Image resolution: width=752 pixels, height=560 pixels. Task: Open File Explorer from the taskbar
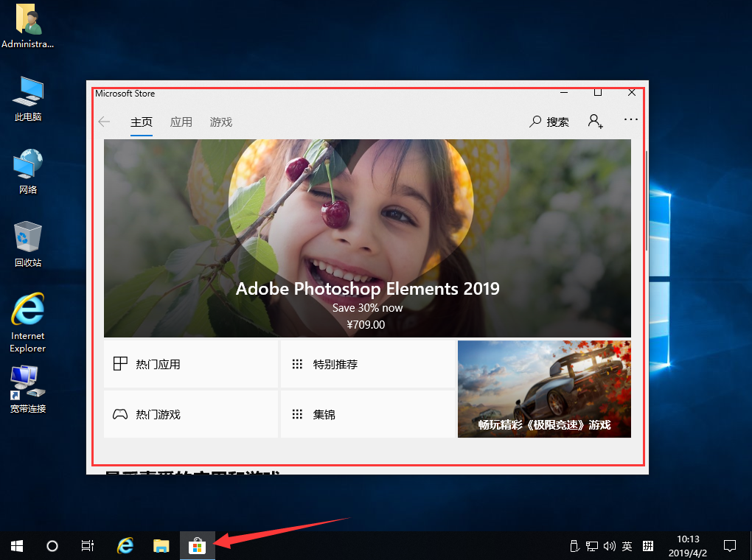click(161, 545)
